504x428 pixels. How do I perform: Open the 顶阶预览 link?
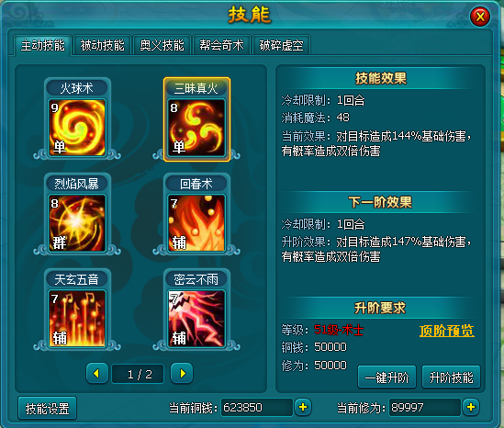(x=447, y=331)
